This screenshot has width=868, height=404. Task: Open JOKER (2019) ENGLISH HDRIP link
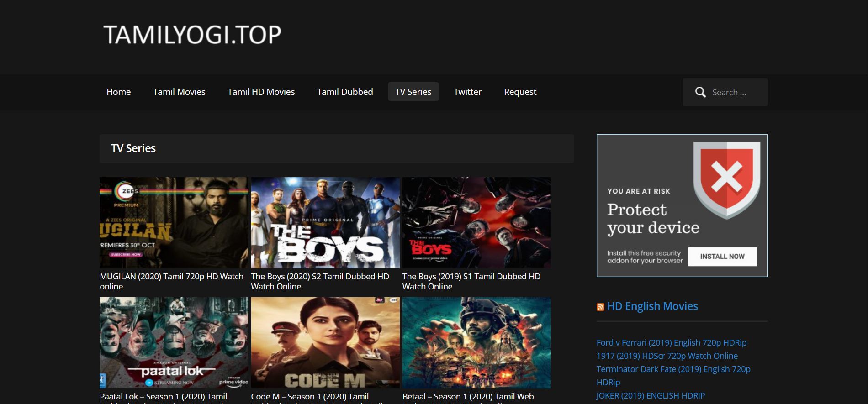tap(651, 395)
